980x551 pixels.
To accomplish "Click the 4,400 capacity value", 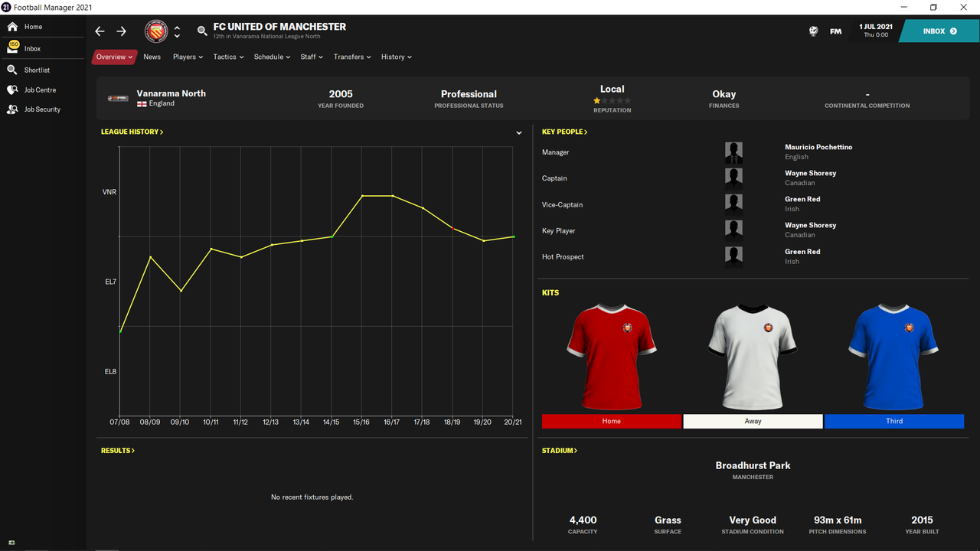I will click(x=583, y=520).
